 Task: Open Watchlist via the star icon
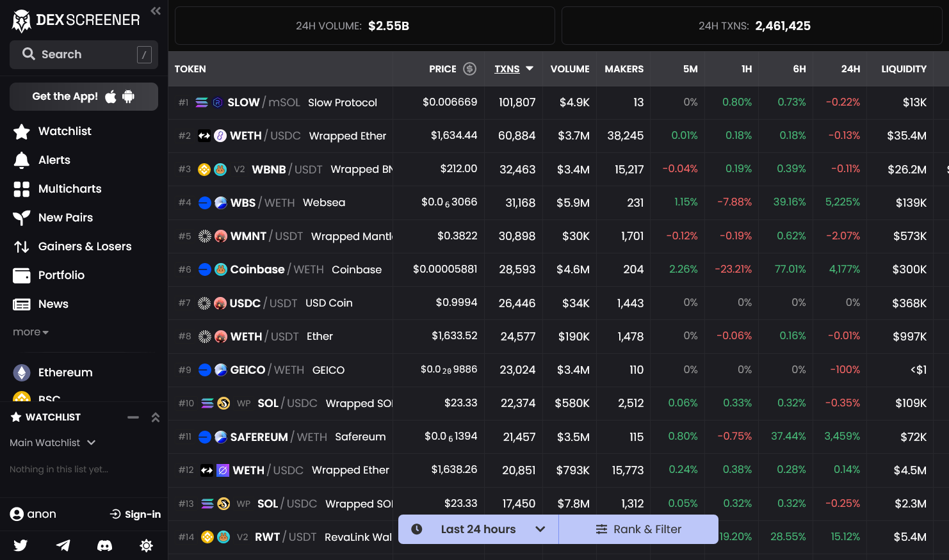click(22, 131)
